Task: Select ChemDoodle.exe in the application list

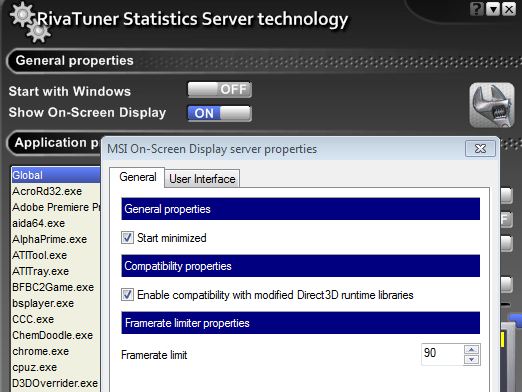Action: (56, 335)
